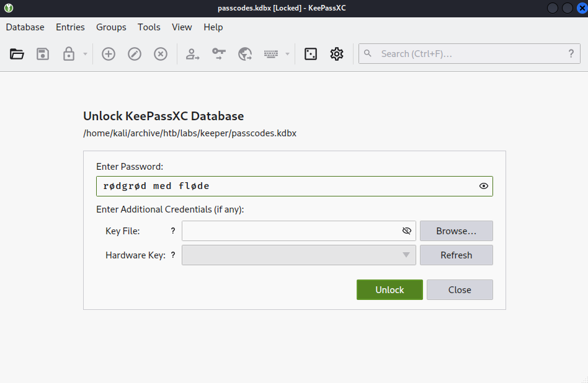This screenshot has height=383, width=588.
Task: Click the Refresh hardware keys button
Action: (457, 255)
